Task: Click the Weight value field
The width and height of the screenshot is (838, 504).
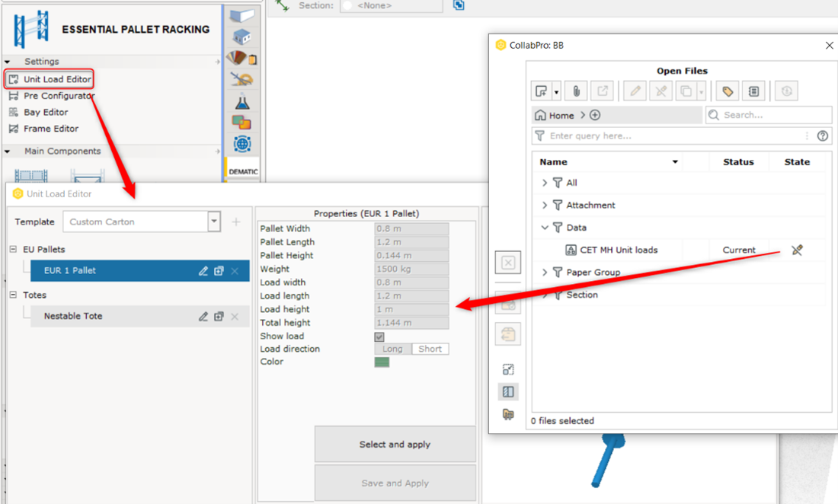Action: (x=411, y=269)
